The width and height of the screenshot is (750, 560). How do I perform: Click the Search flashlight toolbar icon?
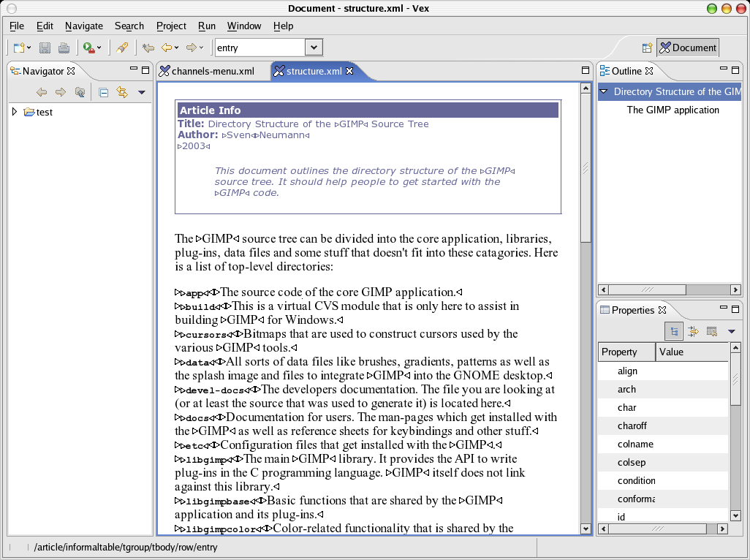(x=122, y=48)
